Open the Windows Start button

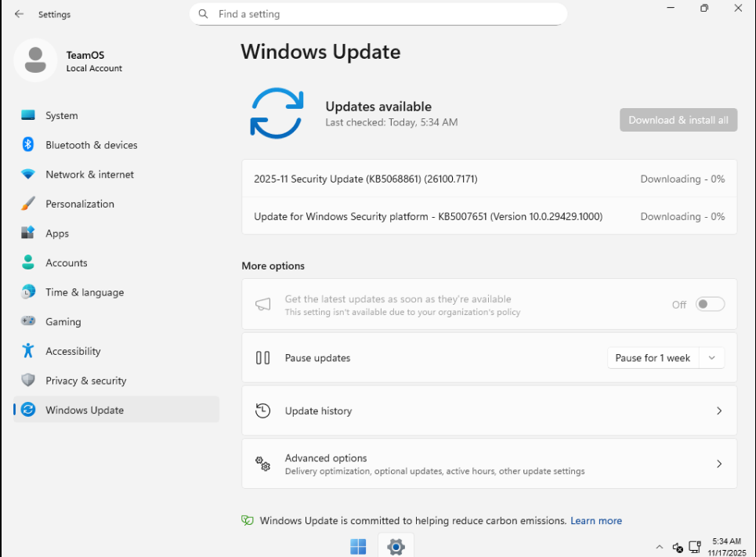click(358, 547)
